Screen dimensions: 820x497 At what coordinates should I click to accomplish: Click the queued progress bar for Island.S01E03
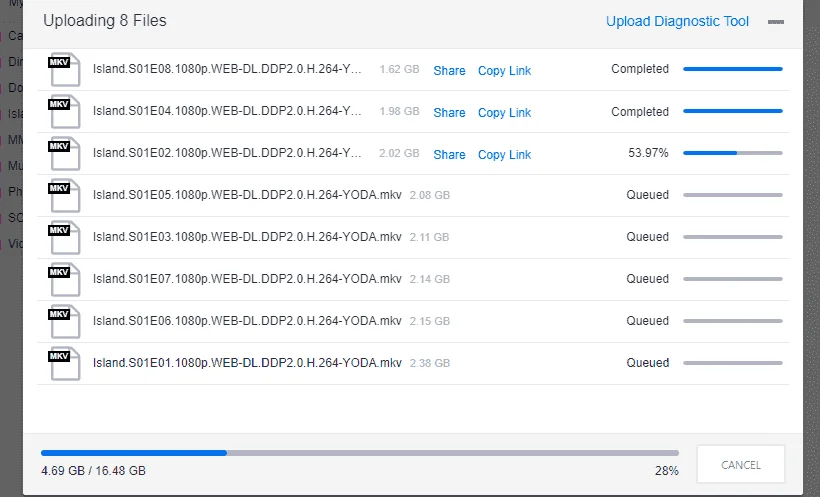(733, 236)
